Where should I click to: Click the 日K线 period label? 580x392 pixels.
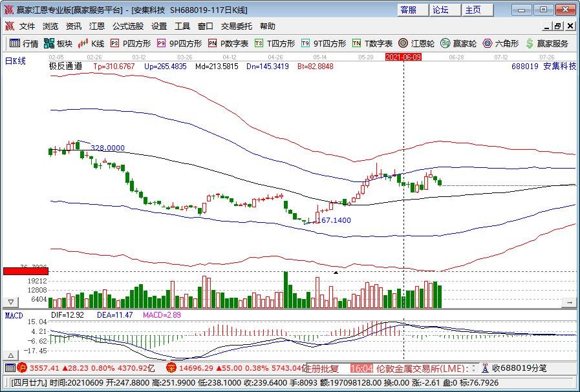pos(15,61)
